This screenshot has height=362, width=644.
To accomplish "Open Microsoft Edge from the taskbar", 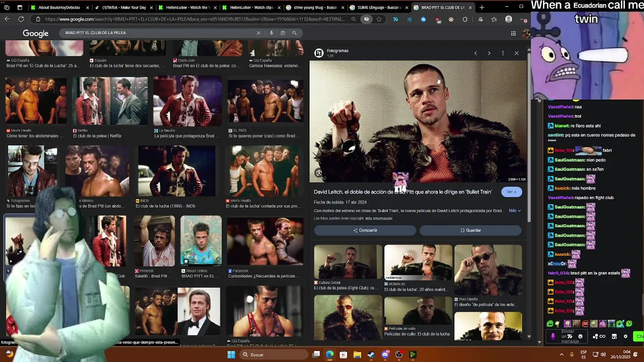I will coord(330,354).
